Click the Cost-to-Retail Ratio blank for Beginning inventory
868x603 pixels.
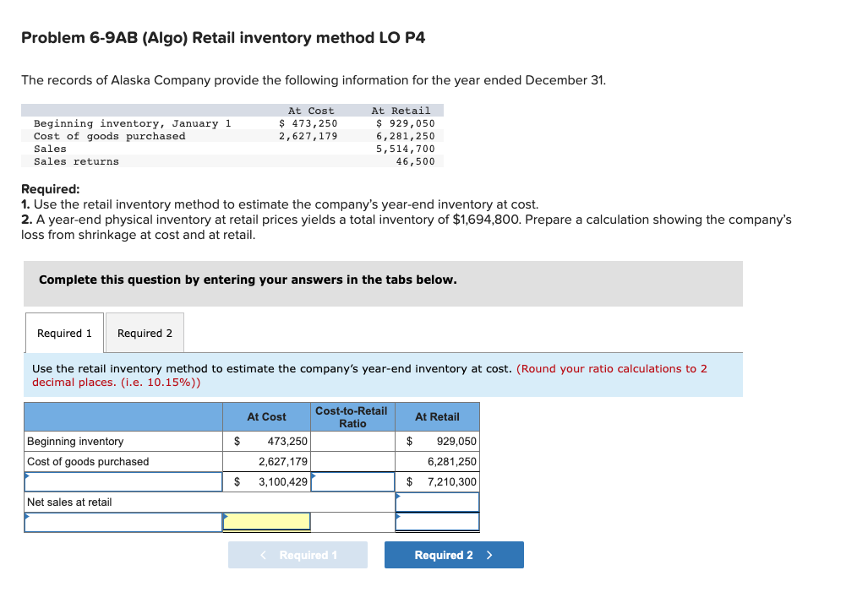pos(352,441)
